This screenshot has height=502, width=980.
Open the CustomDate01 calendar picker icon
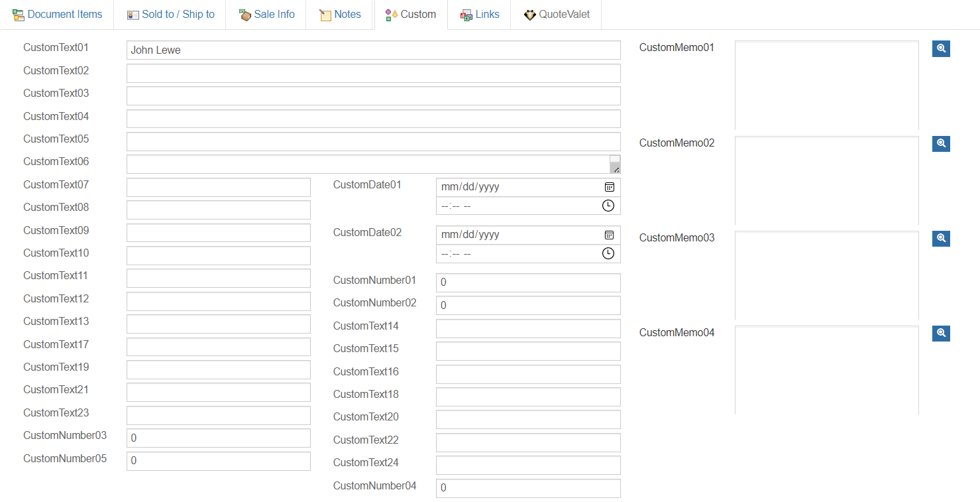point(609,187)
